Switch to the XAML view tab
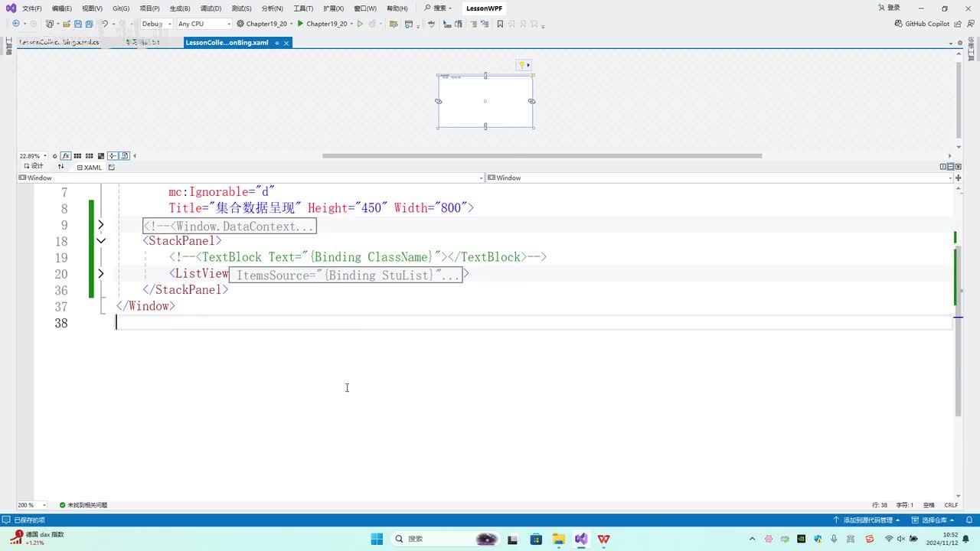 [x=90, y=167]
